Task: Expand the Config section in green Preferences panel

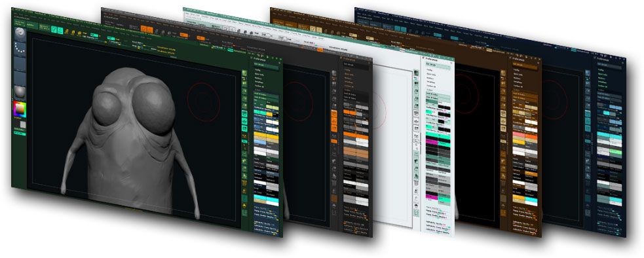Action: tap(258, 69)
